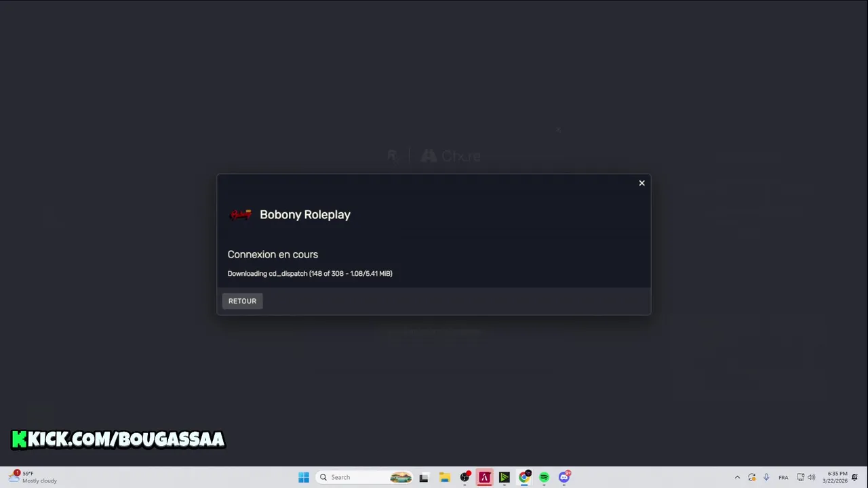This screenshot has width=868, height=488.
Task: Click the Bobony Roleplay server logo
Action: pyautogui.click(x=241, y=215)
